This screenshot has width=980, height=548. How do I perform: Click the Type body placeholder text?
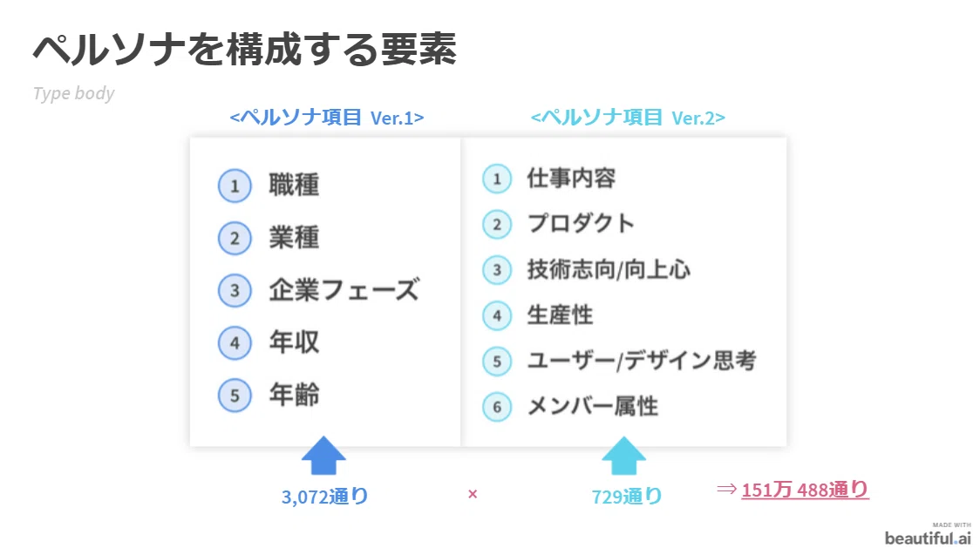click(74, 93)
